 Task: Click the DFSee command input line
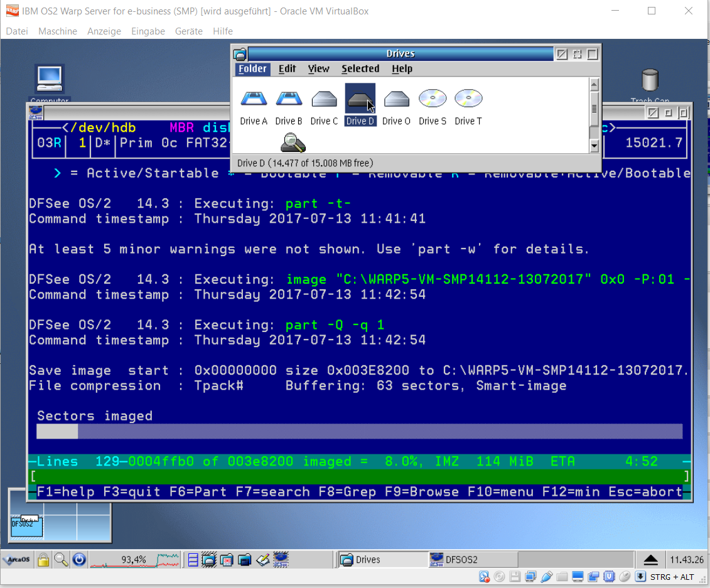360,477
